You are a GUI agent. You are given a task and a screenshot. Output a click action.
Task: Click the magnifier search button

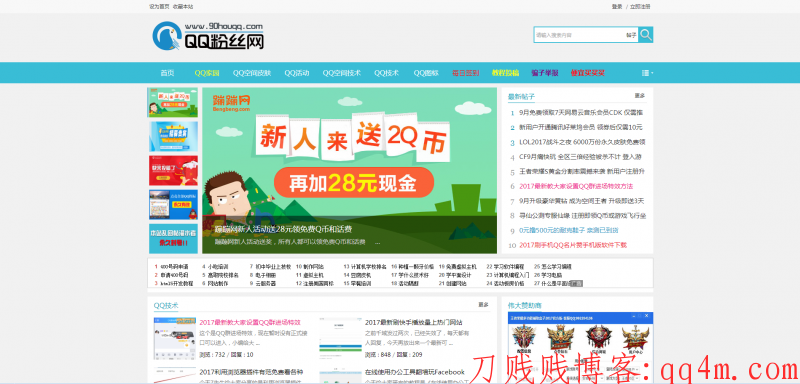click(645, 35)
